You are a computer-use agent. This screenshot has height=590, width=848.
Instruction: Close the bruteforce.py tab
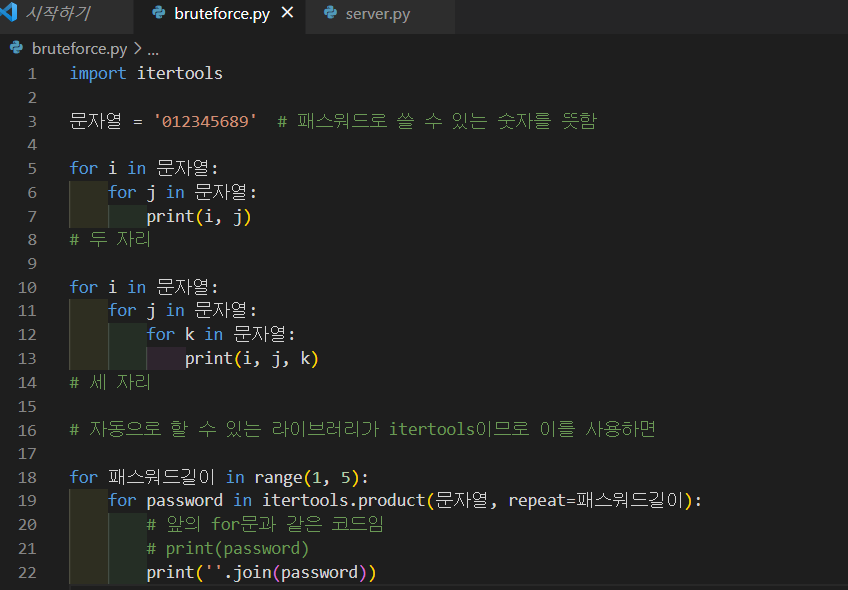click(x=288, y=12)
